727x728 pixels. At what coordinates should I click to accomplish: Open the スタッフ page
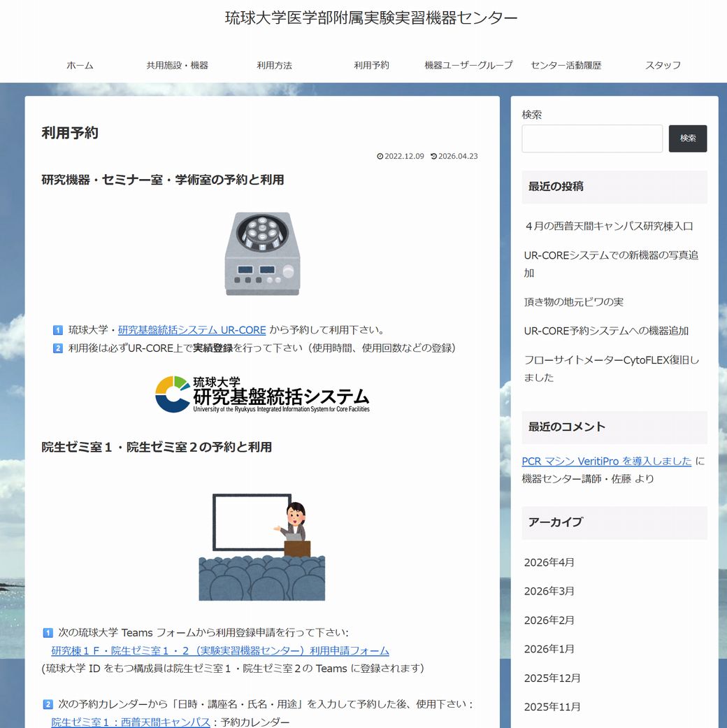pyautogui.click(x=663, y=65)
